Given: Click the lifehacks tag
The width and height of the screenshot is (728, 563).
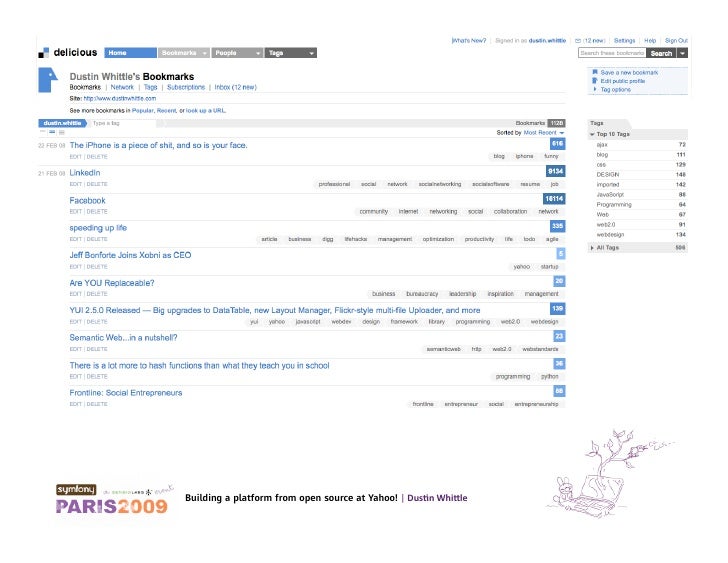Looking at the screenshot, I should pyautogui.click(x=356, y=239).
